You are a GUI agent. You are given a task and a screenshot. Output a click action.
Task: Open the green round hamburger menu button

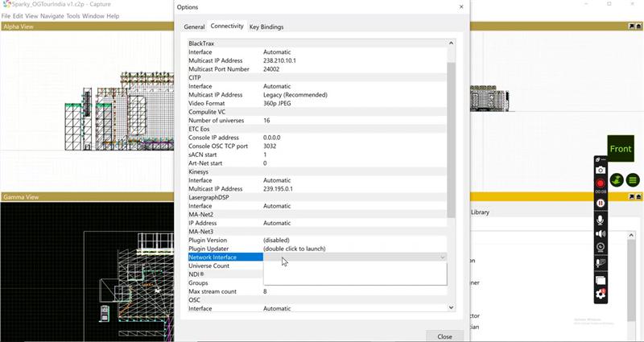633,179
